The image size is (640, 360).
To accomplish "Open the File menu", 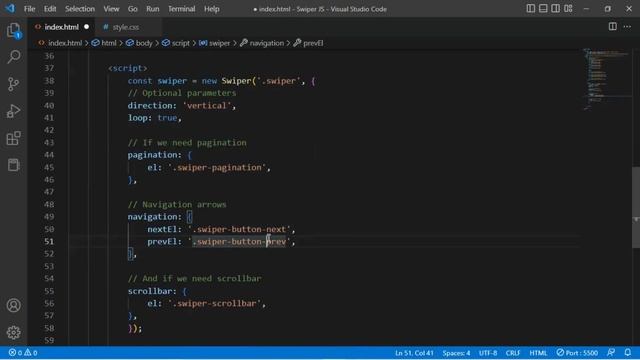I will (29, 9).
